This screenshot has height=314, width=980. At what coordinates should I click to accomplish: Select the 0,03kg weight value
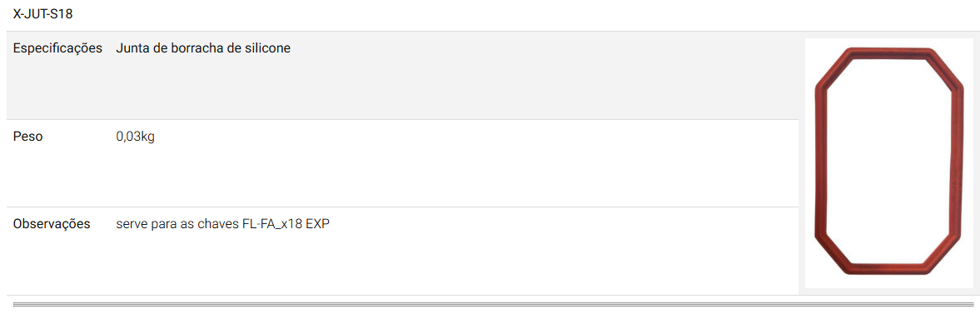click(x=135, y=137)
